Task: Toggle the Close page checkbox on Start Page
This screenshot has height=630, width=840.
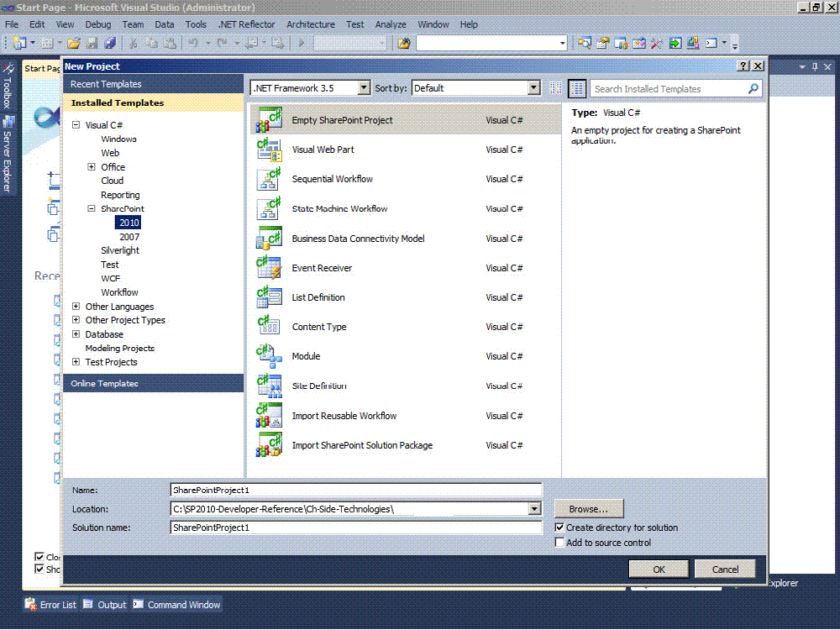Action: click(39, 557)
